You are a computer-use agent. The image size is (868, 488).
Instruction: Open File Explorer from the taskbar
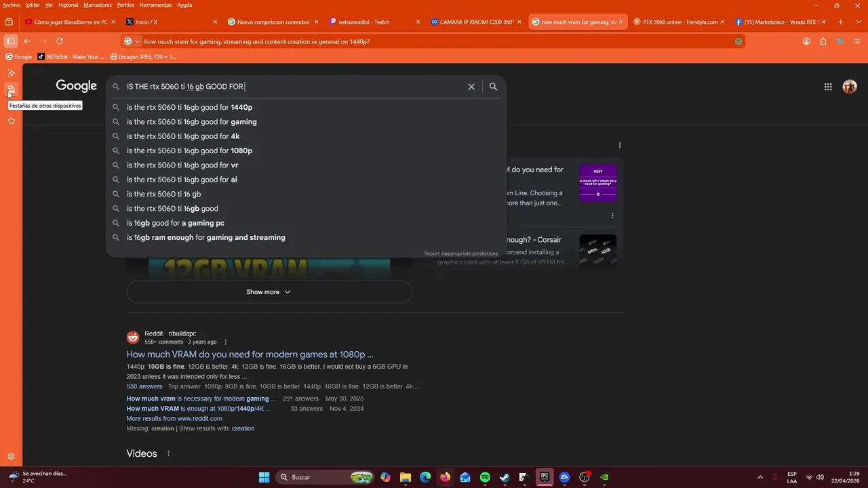click(406, 477)
